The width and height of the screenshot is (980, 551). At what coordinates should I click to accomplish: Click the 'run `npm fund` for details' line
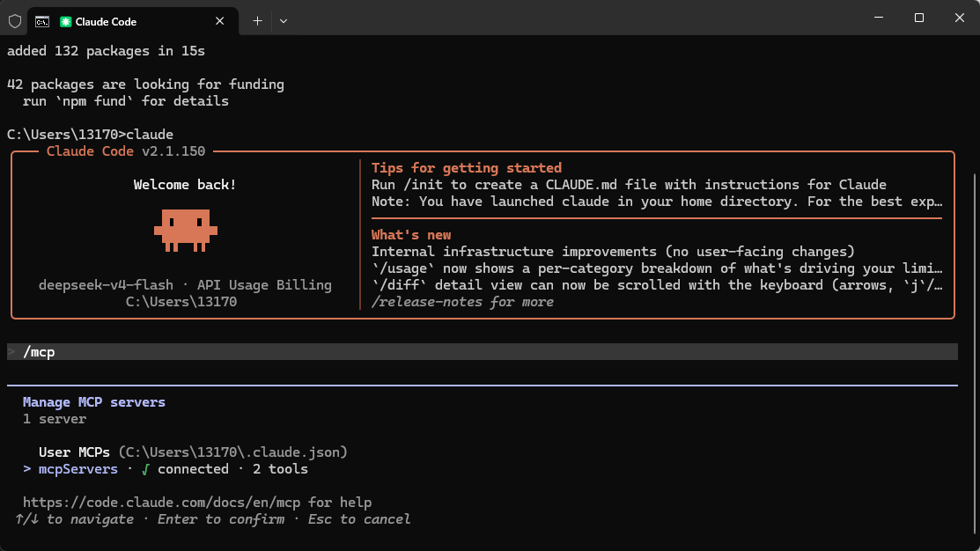(126, 101)
